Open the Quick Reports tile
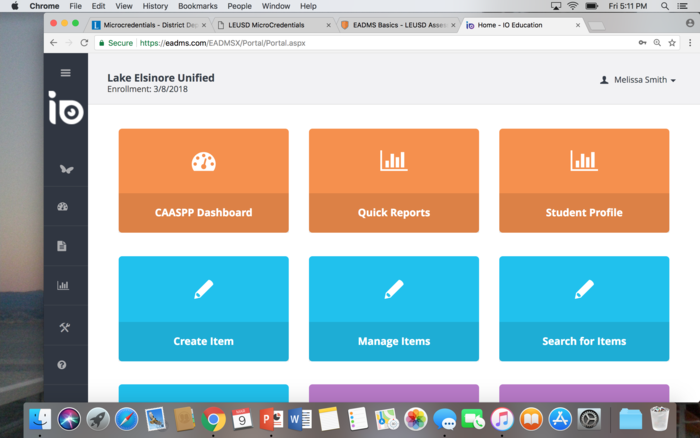The image size is (700, 438). [x=394, y=180]
